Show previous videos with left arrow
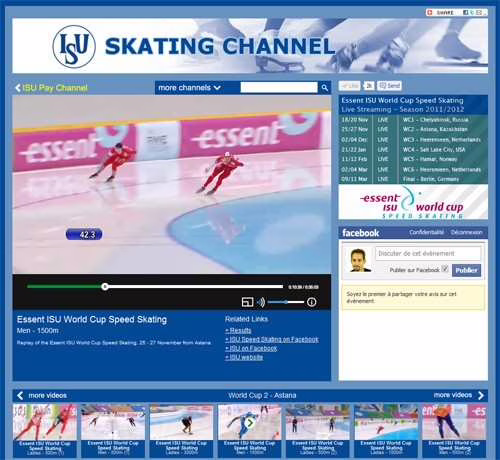Screen dimensions: 500x460 pos(20,395)
